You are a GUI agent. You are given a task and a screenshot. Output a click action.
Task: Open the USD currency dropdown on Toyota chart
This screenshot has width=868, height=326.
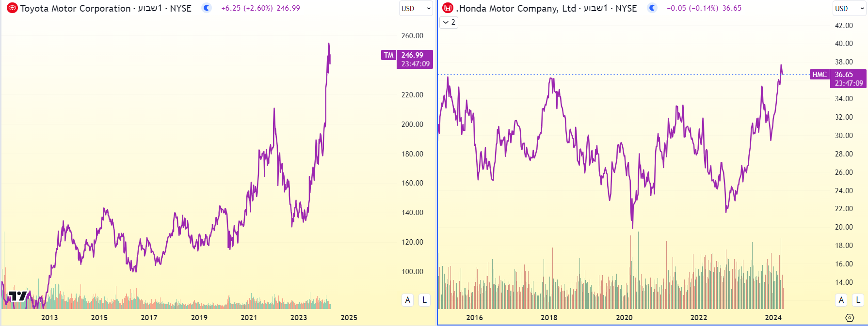click(x=416, y=8)
